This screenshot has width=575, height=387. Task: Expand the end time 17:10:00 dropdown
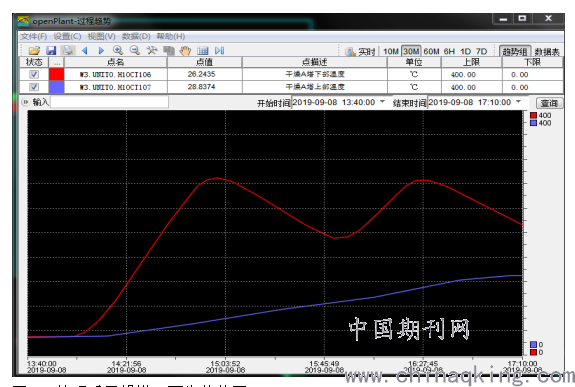tap(518, 102)
